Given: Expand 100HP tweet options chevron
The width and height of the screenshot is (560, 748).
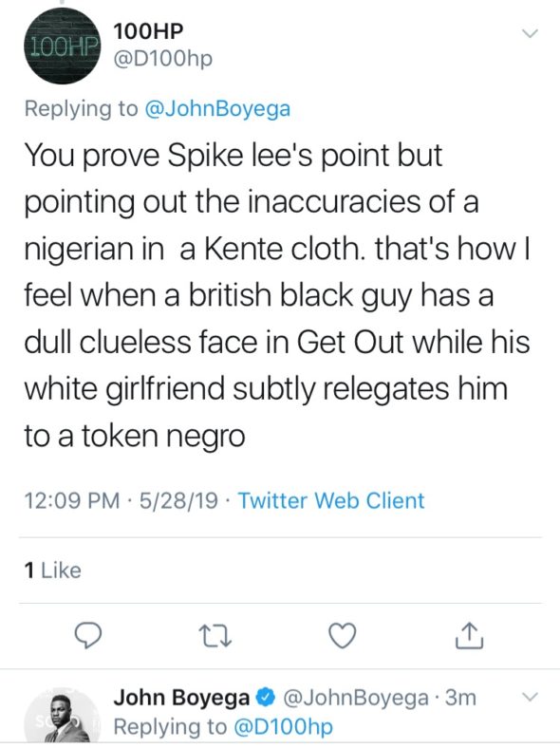Looking at the screenshot, I should 530,33.
